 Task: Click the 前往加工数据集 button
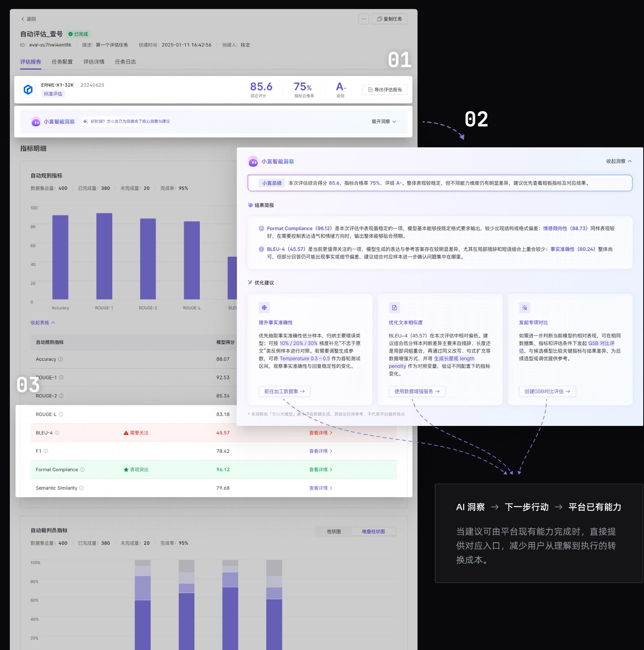pyautogui.click(x=284, y=391)
